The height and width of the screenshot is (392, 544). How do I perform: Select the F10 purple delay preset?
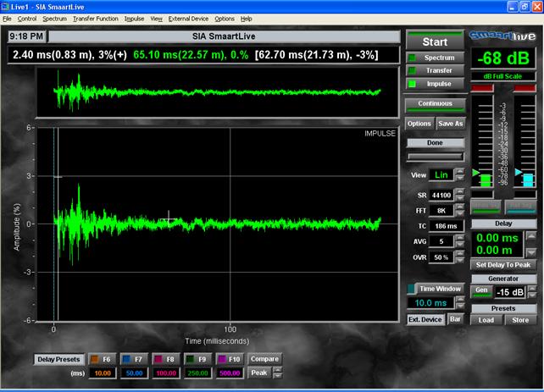231,359
